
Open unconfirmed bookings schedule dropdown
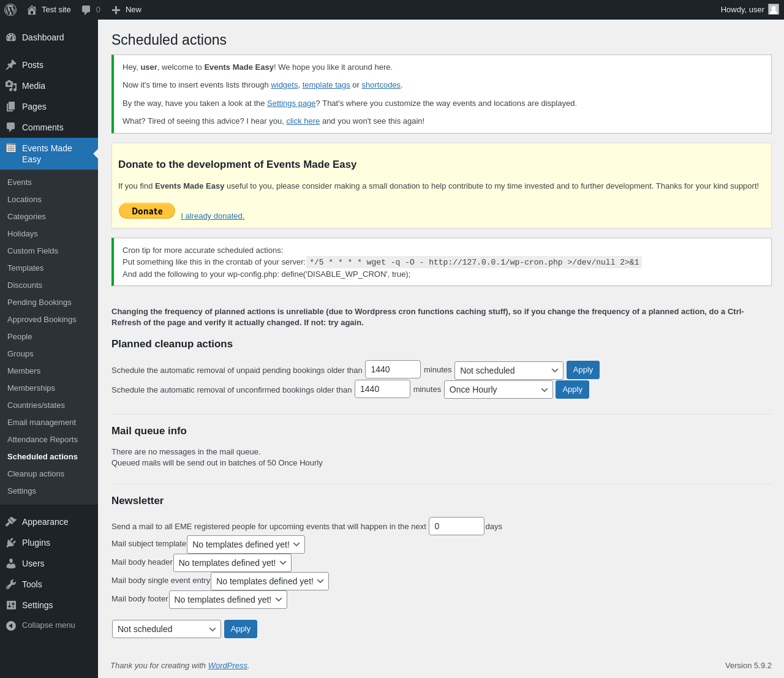[499, 390]
